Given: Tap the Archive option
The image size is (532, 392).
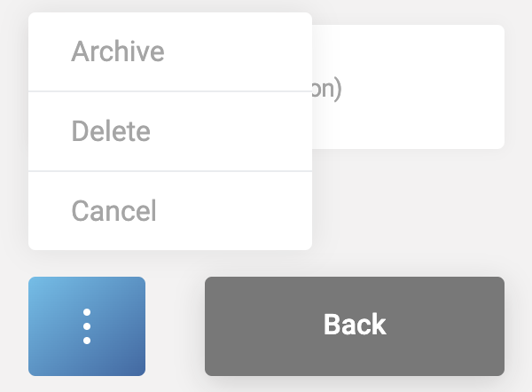Looking at the screenshot, I should click(x=118, y=51).
